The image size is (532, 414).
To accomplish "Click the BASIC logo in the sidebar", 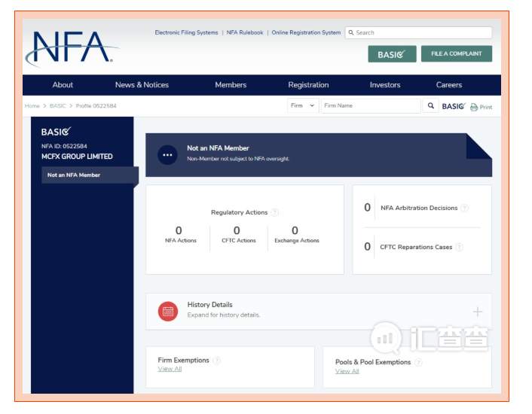I will pyautogui.click(x=56, y=132).
